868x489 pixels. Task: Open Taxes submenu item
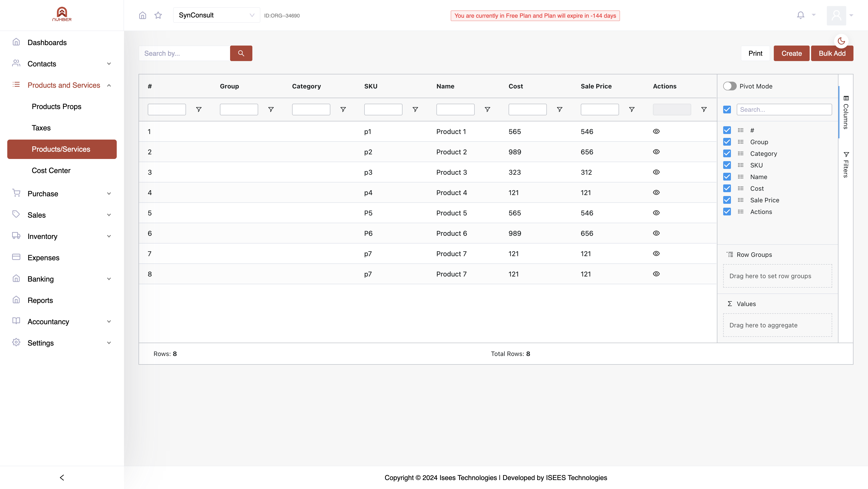[62, 128]
